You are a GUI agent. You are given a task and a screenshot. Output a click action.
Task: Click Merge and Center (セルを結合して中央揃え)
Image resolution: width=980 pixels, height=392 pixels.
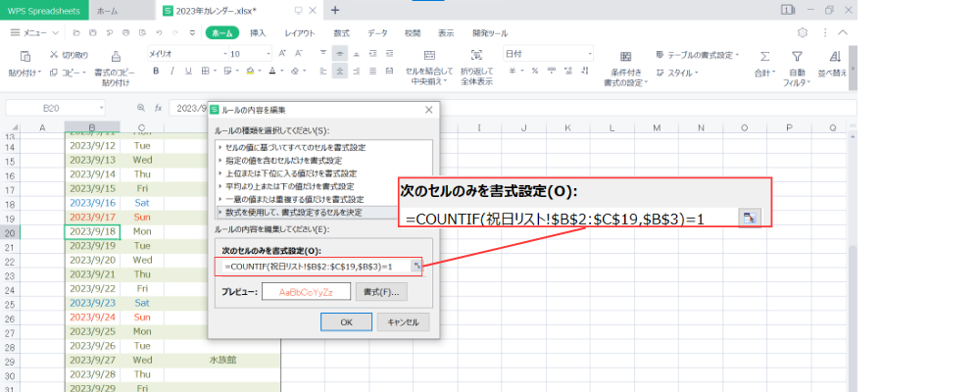429,68
